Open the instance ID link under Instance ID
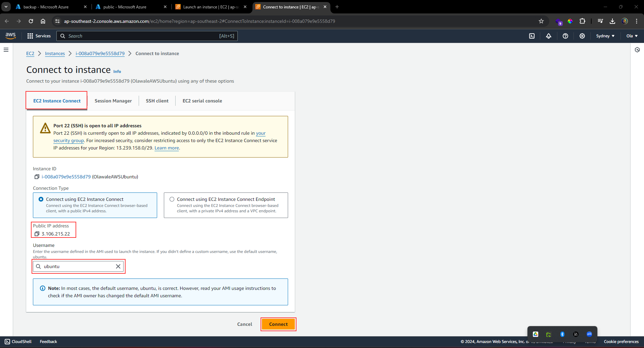 click(66, 177)
